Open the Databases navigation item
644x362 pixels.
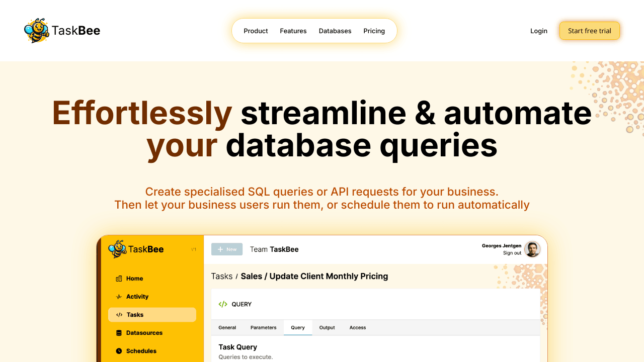pos(335,31)
